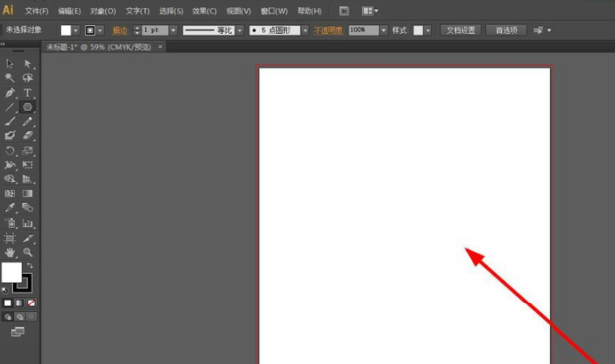Switch to Color fill mode button
Image resolution: width=615 pixels, height=364 pixels.
(x=8, y=303)
